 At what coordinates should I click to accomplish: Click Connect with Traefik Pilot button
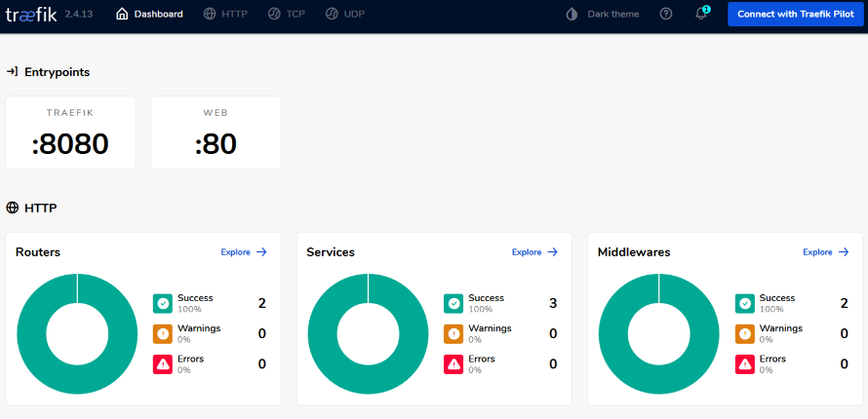point(796,15)
